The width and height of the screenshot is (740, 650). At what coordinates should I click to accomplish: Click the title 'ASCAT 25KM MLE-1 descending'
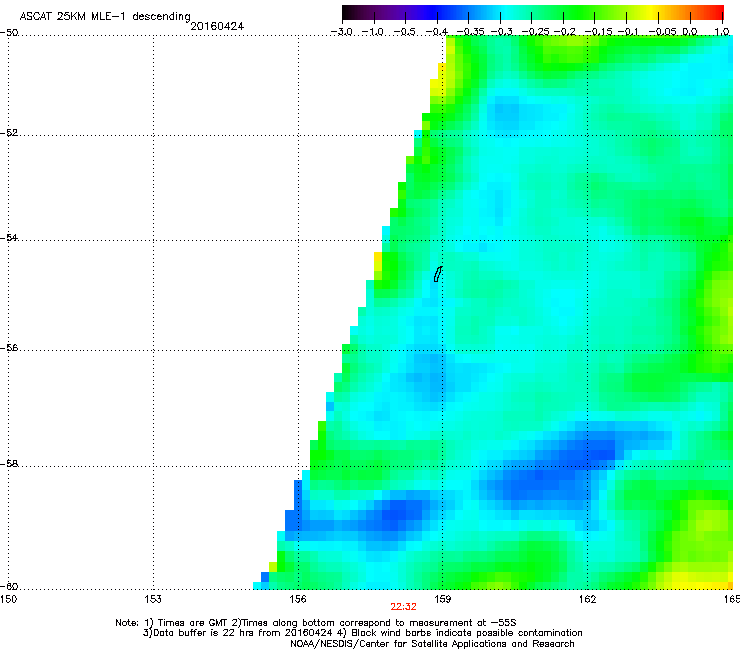coord(105,16)
